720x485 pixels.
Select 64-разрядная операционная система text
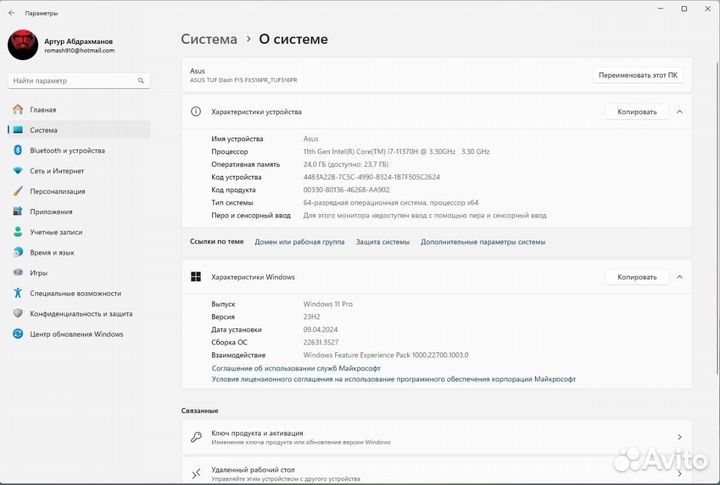tap(391, 203)
